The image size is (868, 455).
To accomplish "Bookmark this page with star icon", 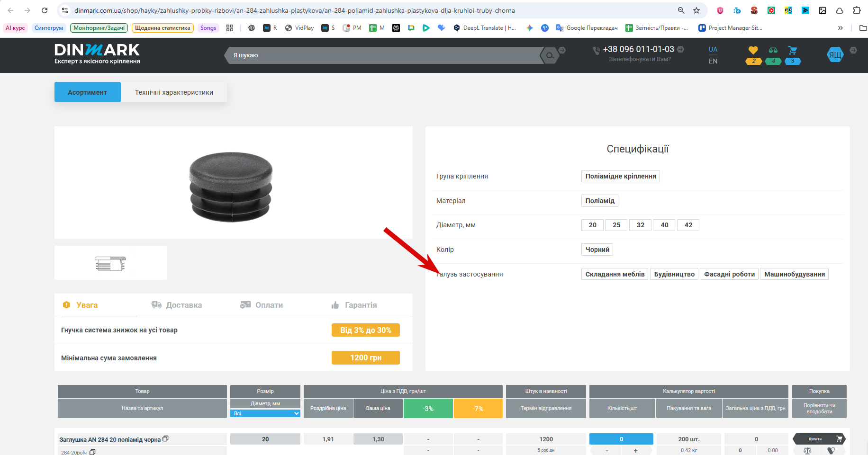I will click(696, 10).
